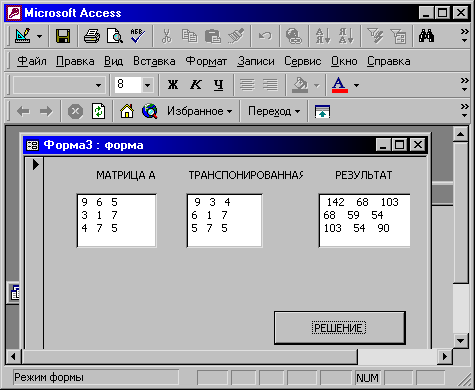
Task: Click the Format Painter brush icon
Action: click(x=236, y=36)
